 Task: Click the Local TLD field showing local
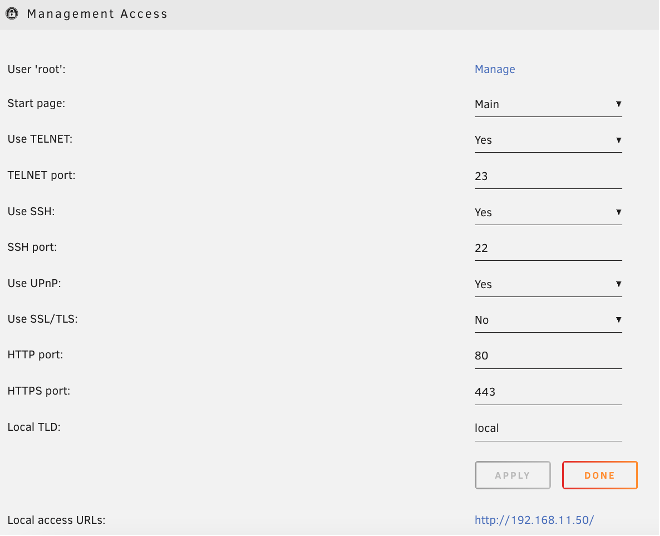coord(548,429)
